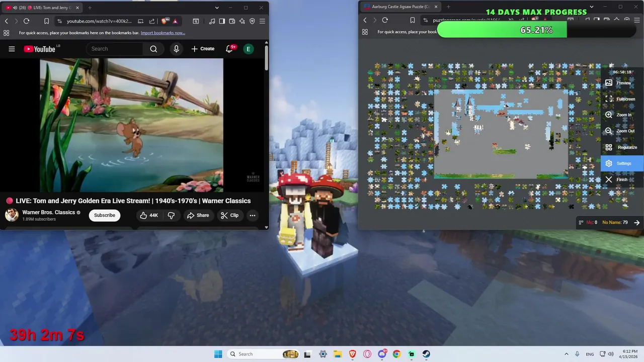
Task: Click the YouTube search magnifier button
Action: [x=153, y=49]
